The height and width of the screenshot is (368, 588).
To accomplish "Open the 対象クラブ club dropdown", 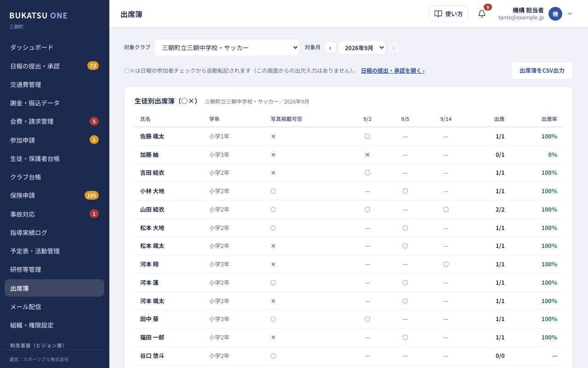I will (227, 47).
